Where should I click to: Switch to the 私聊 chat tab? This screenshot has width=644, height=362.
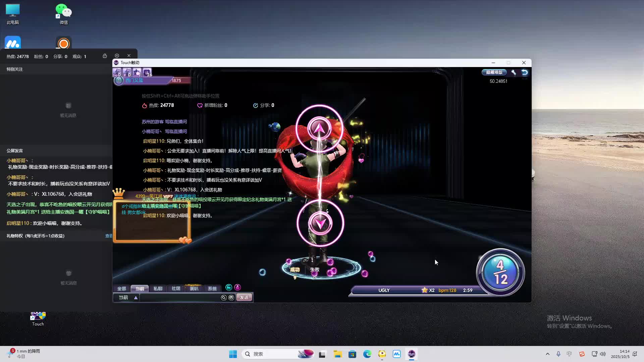[x=158, y=289]
